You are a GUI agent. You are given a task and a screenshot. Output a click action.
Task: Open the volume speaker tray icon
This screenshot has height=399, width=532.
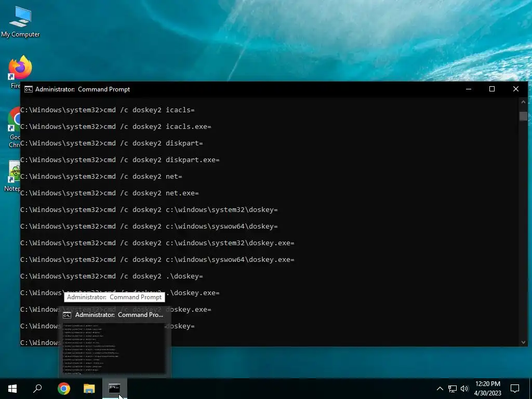pos(464,389)
